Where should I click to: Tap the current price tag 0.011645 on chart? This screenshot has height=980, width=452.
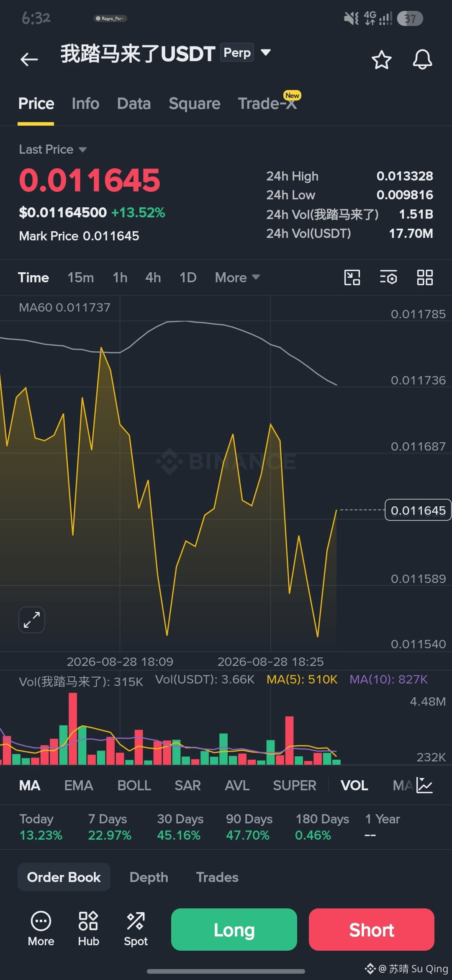click(418, 510)
